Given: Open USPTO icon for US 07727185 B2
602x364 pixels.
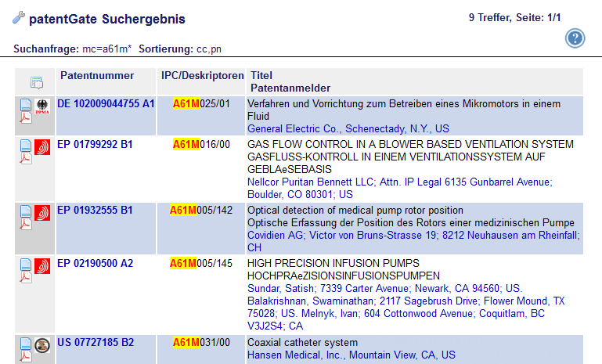Looking at the screenshot, I should click(x=42, y=344).
